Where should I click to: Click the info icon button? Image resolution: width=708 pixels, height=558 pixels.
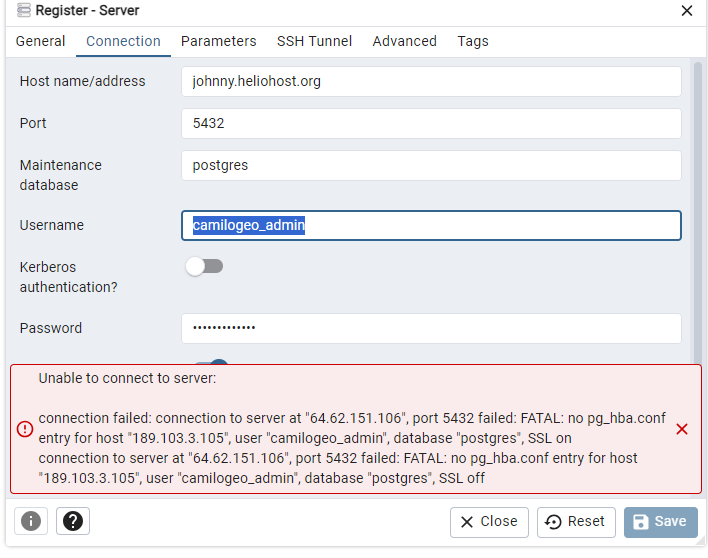[x=31, y=521]
